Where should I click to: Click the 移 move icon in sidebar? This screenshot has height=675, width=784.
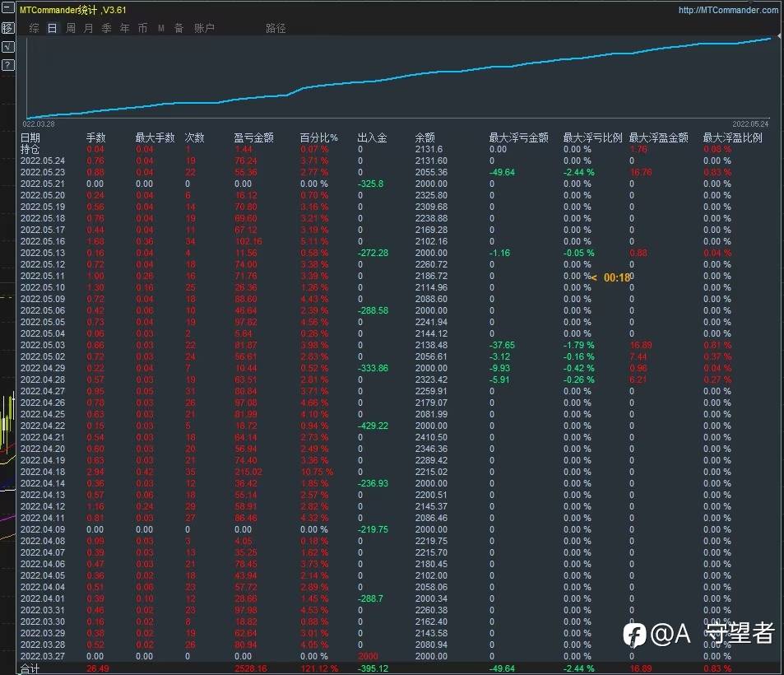coord(8,28)
